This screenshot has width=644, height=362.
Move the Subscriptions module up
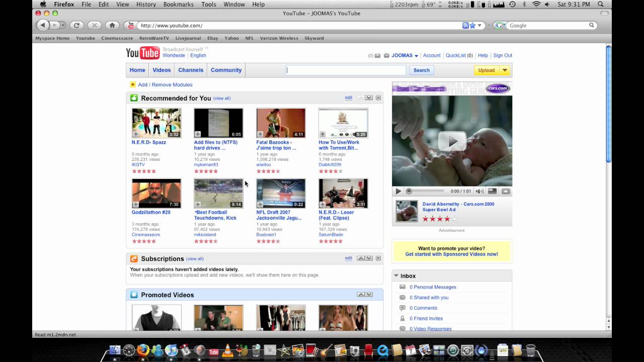coord(361,258)
